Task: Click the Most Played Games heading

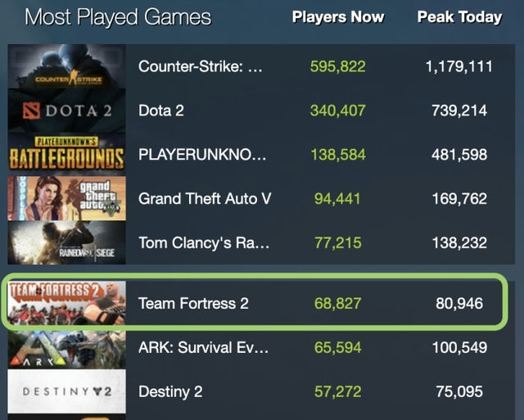Action: (x=118, y=17)
